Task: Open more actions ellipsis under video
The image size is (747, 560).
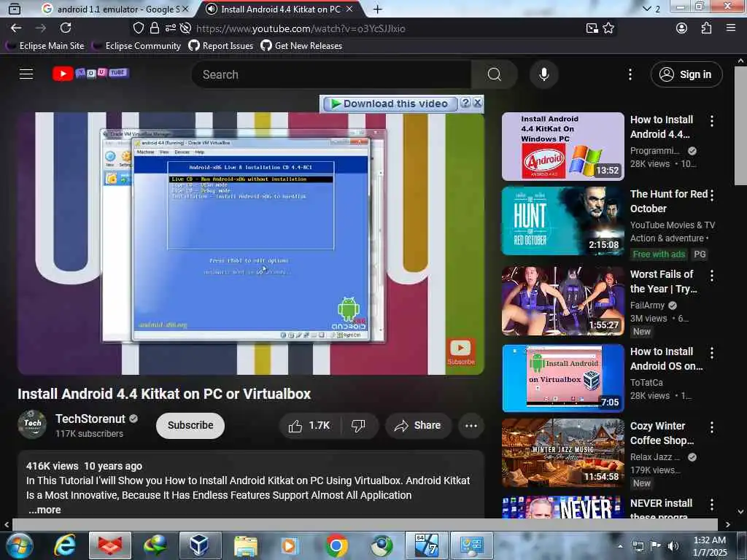Action: pos(471,425)
